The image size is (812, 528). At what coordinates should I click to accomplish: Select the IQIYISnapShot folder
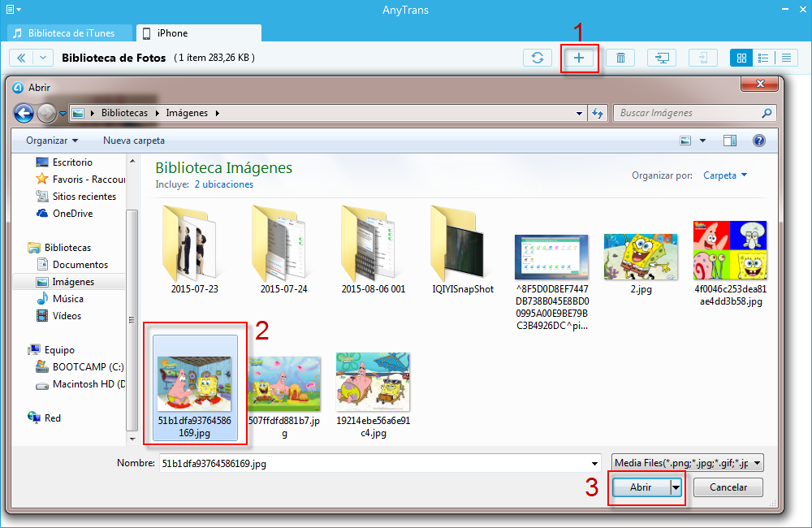(x=463, y=249)
